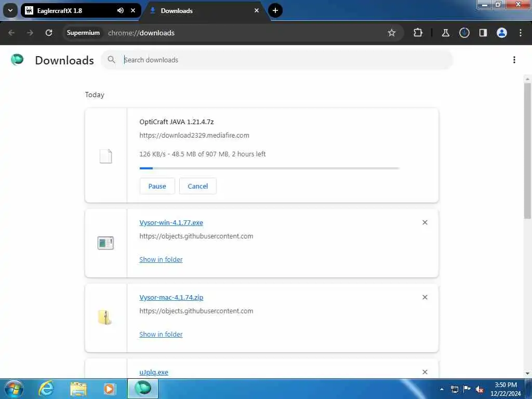The width and height of the screenshot is (532, 399).
Task: Open the Windows Start menu orb
Action: click(14, 389)
